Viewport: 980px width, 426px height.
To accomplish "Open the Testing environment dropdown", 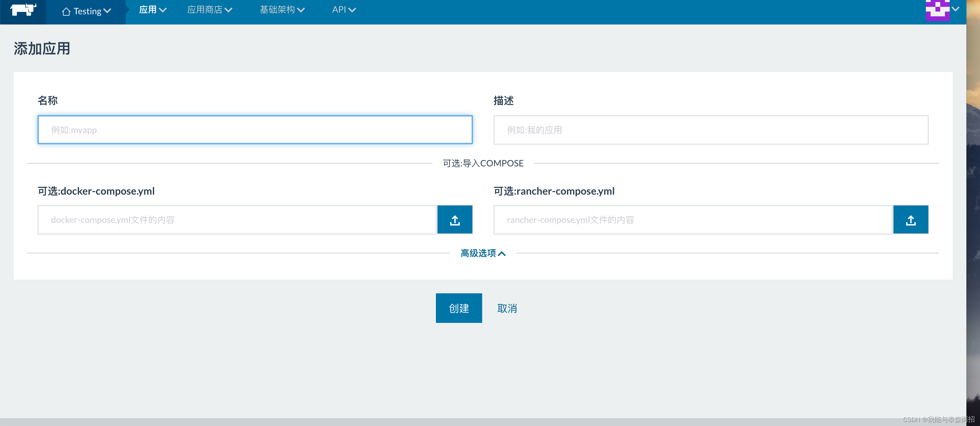I will point(86,12).
